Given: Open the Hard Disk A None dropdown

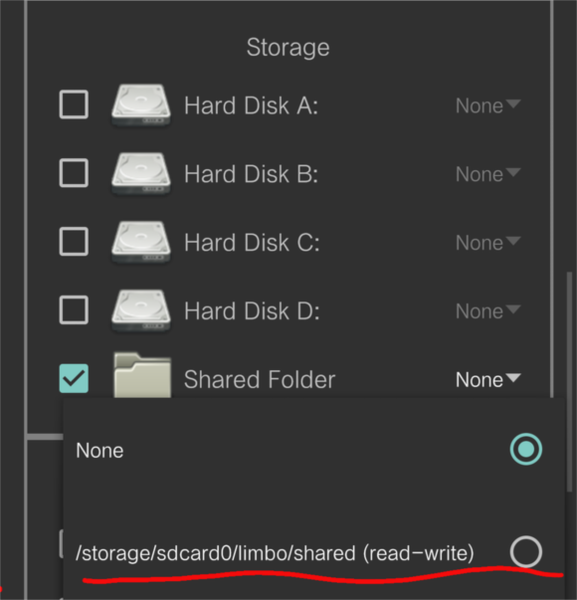Looking at the screenshot, I should pos(488,106).
